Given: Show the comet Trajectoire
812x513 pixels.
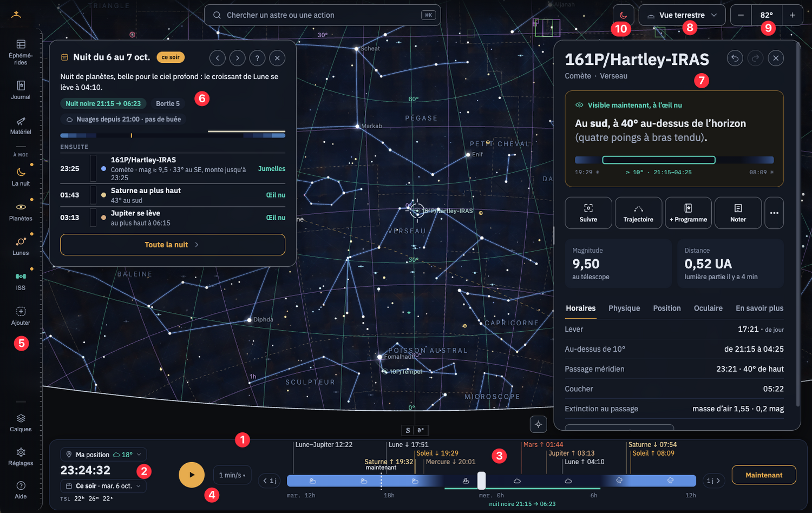Looking at the screenshot, I should coord(638,213).
